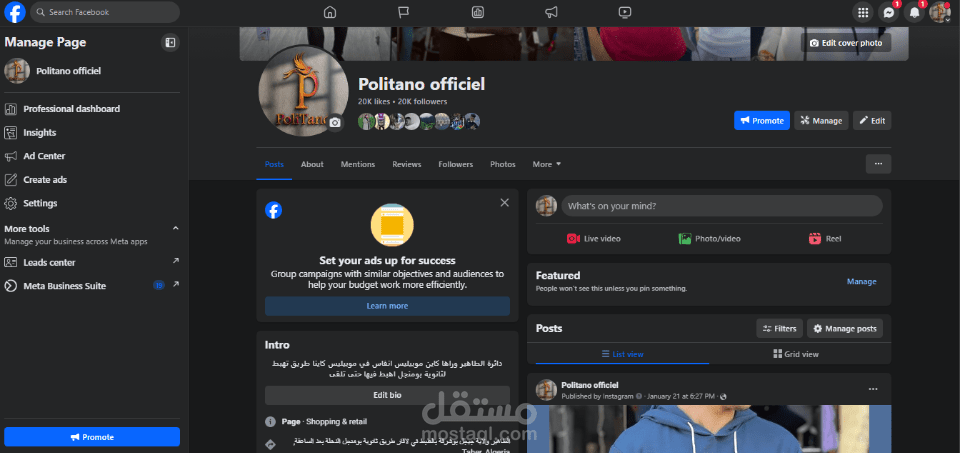This screenshot has height=453, width=960.
Task: Collapse the Manage Page sidebar panel icon
Action: (x=170, y=43)
